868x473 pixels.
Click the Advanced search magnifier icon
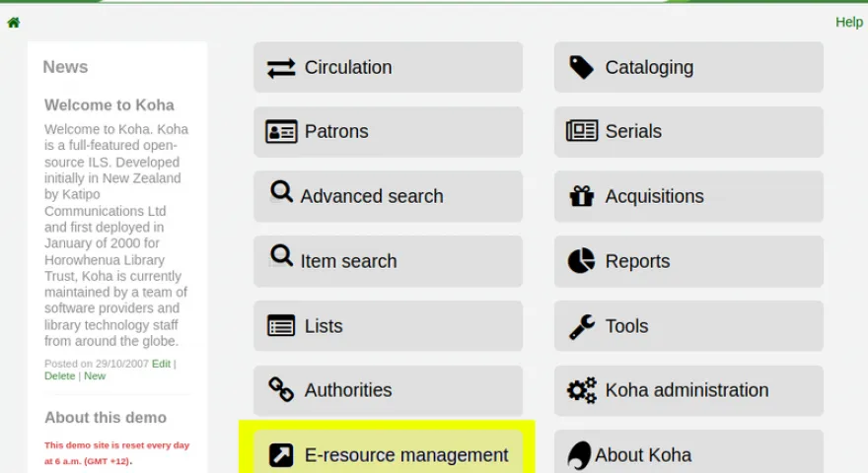pyautogui.click(x=281, y=191)
